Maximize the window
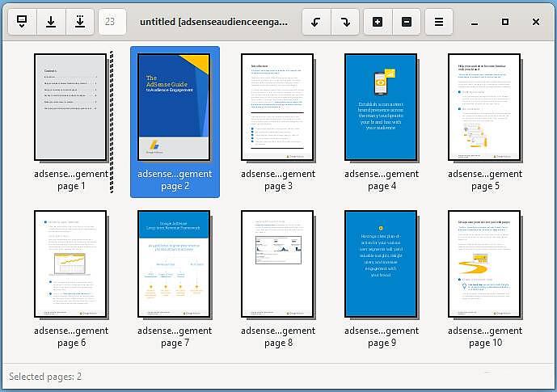 tap(505, 22)
